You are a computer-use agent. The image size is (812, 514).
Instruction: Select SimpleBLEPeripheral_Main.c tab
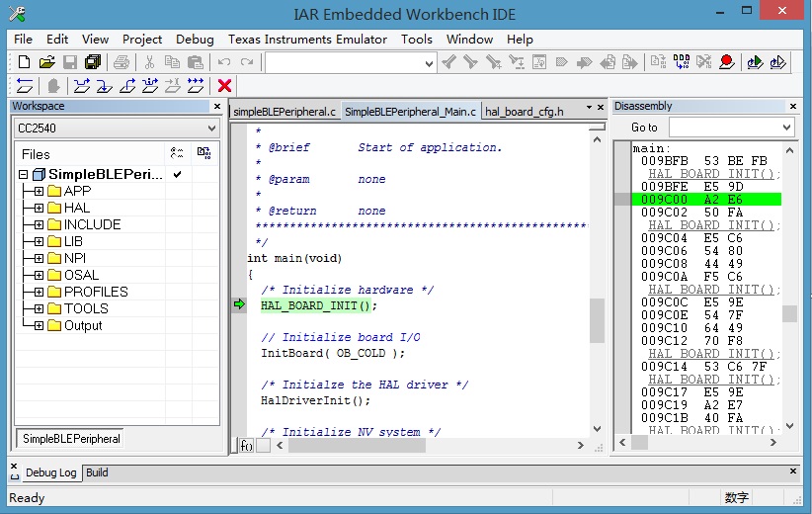pyautogui.click(x=410, y=112)
